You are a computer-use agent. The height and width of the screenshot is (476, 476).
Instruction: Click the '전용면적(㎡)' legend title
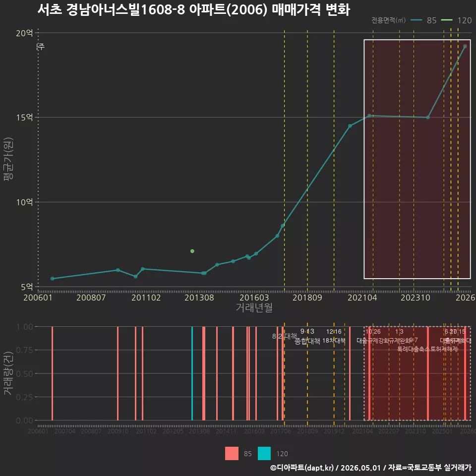(388, 20)
